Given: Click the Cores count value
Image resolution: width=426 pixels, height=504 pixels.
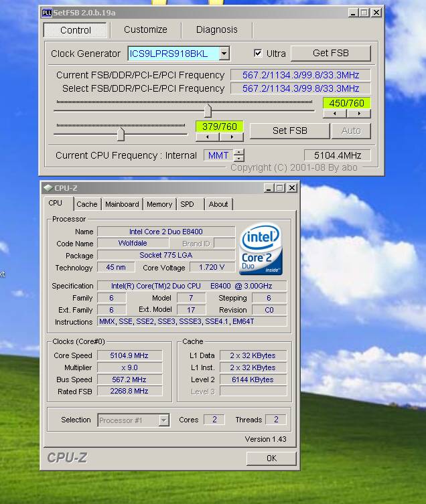Looking at the screenshot, I should (214, 420).
